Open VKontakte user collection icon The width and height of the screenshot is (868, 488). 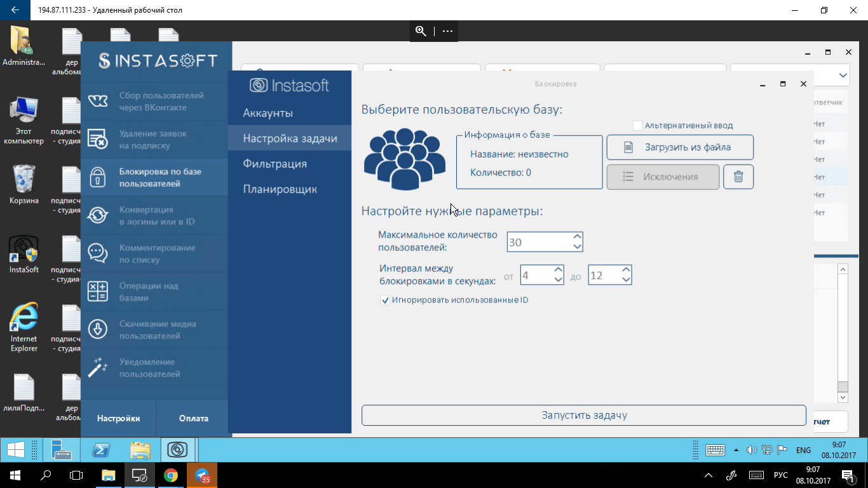click(97, 102)
